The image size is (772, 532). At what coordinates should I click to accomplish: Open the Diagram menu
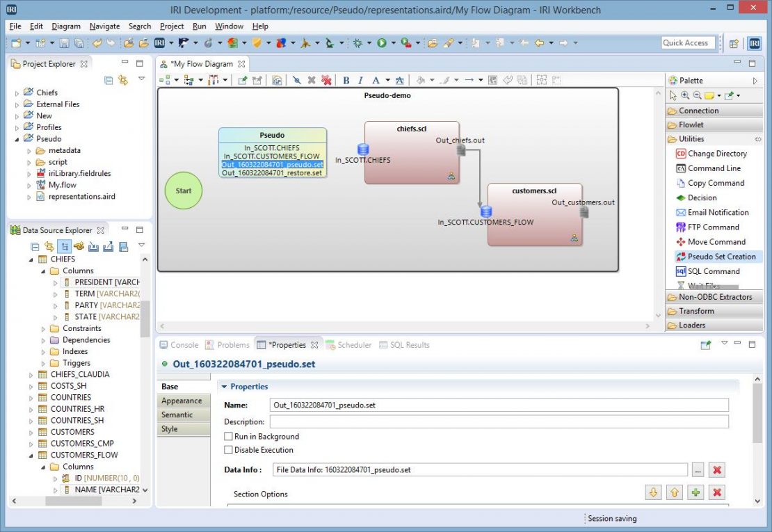(66, 26)
